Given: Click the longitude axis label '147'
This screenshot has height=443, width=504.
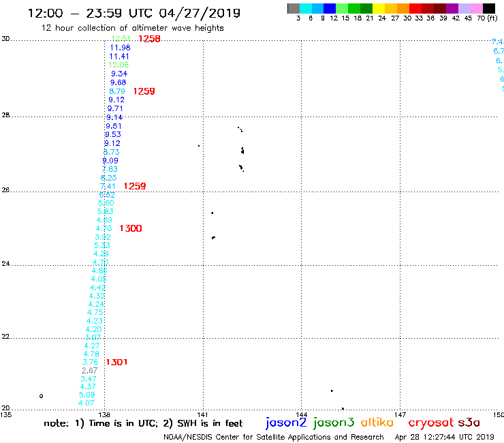Looking at the screenshot, I should pyautogui.click(x=400, y=414).
